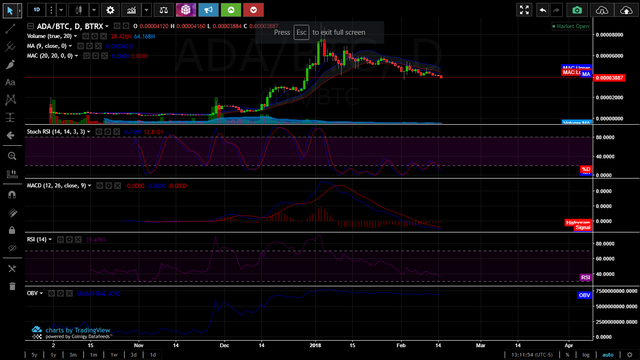Open the chart style dropdown arrow
Screen dimensions: 640x360
94,10
